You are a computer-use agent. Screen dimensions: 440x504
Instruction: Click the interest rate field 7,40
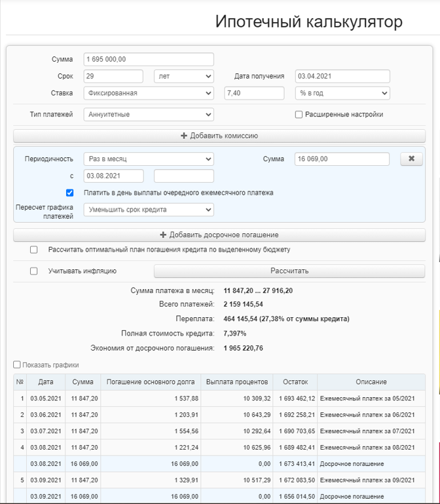[x=254, y=93]
